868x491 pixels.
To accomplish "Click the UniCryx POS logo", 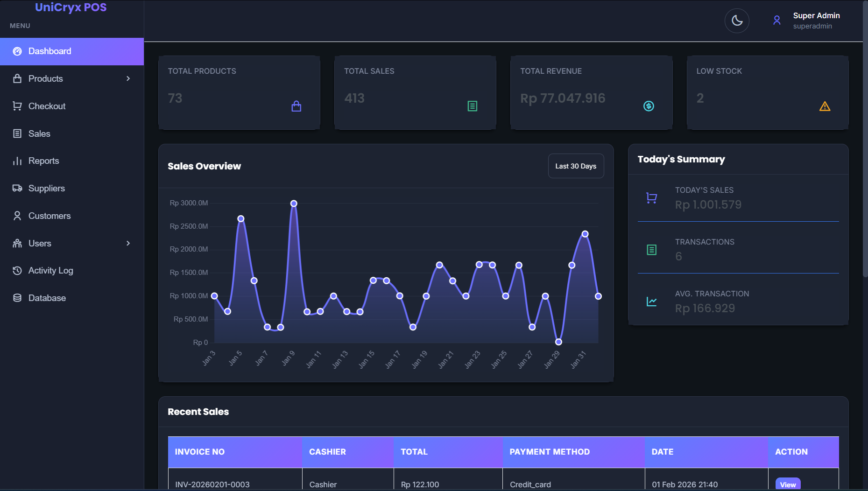I will [x=71, y=7].
